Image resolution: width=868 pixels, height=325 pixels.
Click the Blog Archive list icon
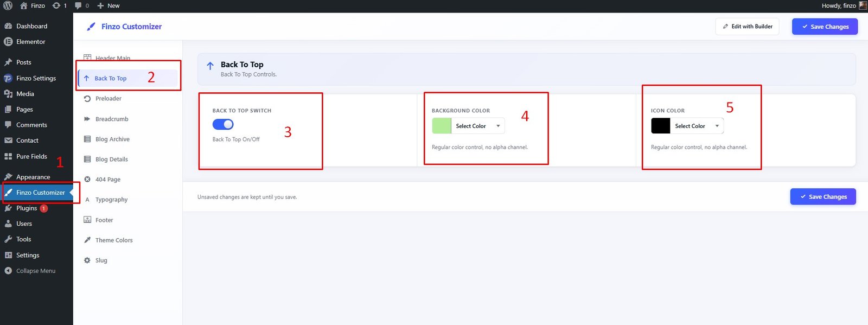87,139
